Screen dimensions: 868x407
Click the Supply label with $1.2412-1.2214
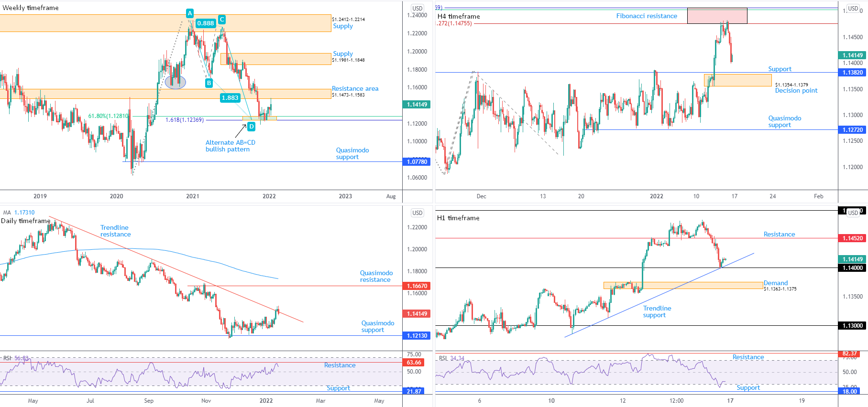pyautogui.click(x=343, y=26)
